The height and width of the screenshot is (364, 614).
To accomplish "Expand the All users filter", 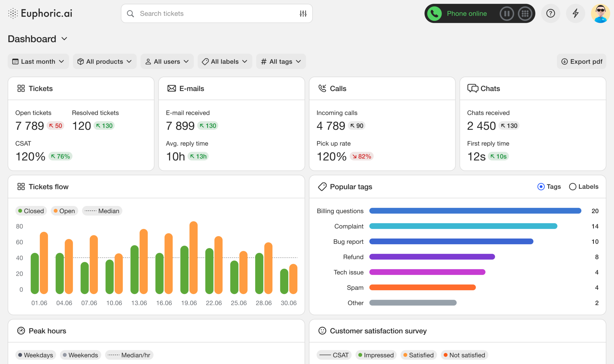I will coord(167,62).
